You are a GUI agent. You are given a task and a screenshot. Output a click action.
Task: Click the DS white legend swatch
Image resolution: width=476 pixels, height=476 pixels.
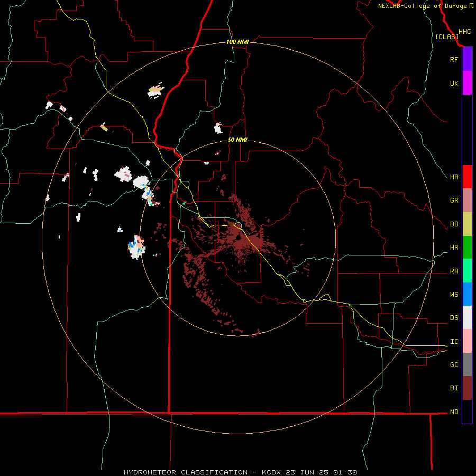pyautogui.click(x=467, y=317)
